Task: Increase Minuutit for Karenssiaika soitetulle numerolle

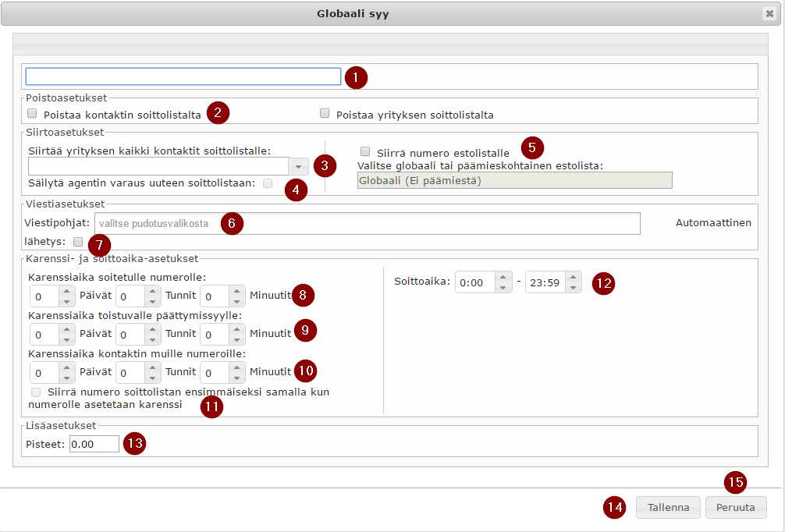Action: point(236,291)
